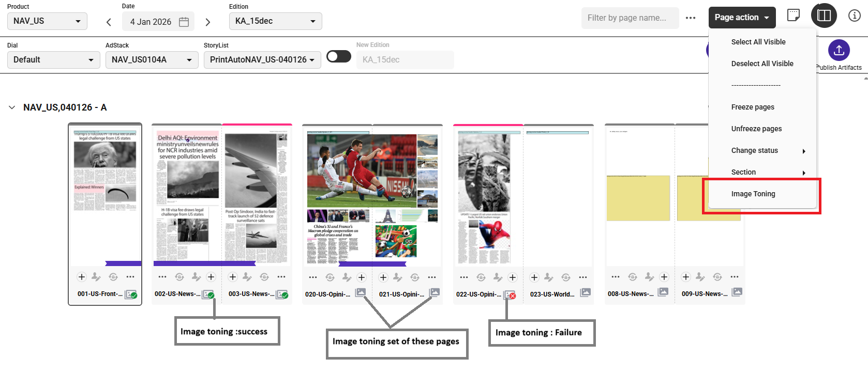Go to next date with right arrow
868x373 pixels.
pyautogui.click(x=208, y=22)
